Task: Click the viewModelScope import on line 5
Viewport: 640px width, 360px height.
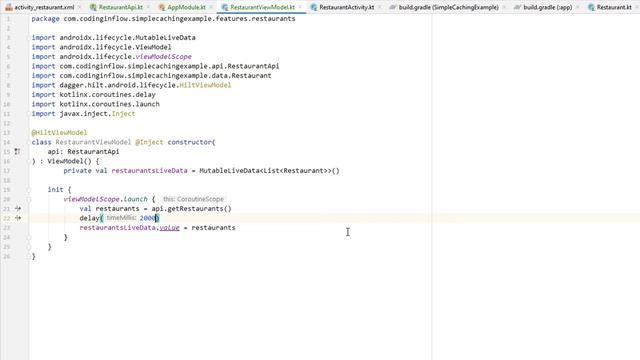Action: pos(111,57)
